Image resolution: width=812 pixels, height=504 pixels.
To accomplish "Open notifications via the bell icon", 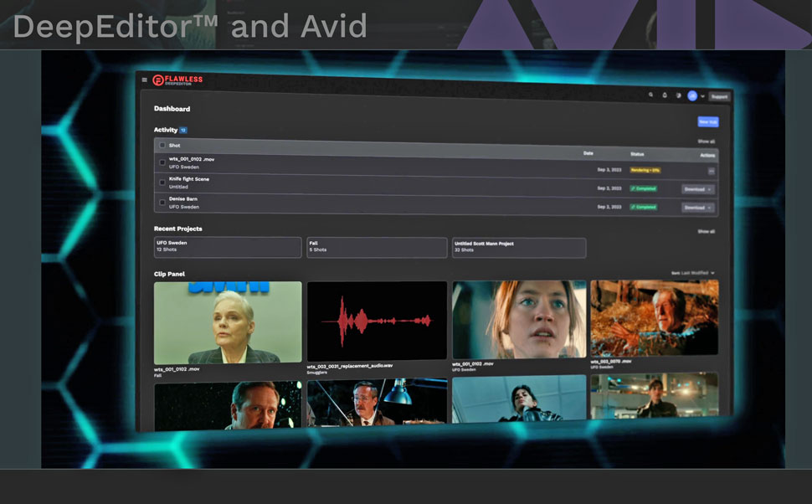I will (x=665, y=95).
